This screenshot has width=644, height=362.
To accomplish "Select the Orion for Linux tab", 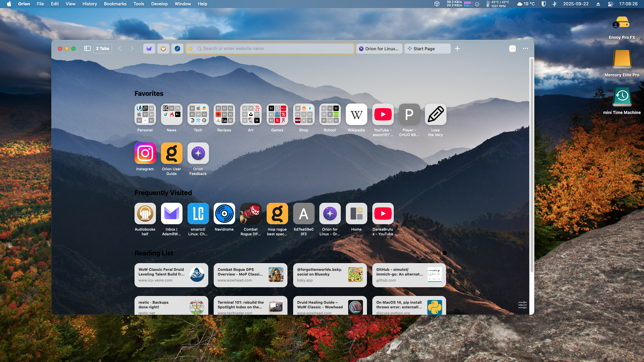I will pos(379,48).
